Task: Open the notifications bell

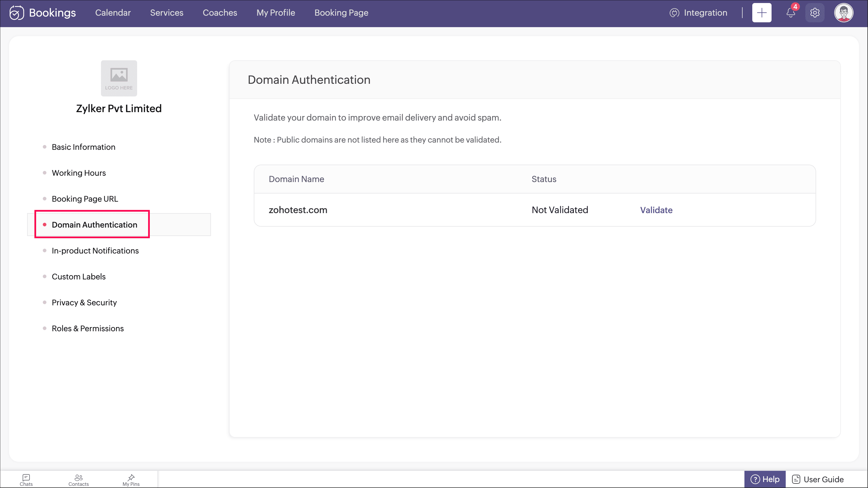Action: pos(791,13)
